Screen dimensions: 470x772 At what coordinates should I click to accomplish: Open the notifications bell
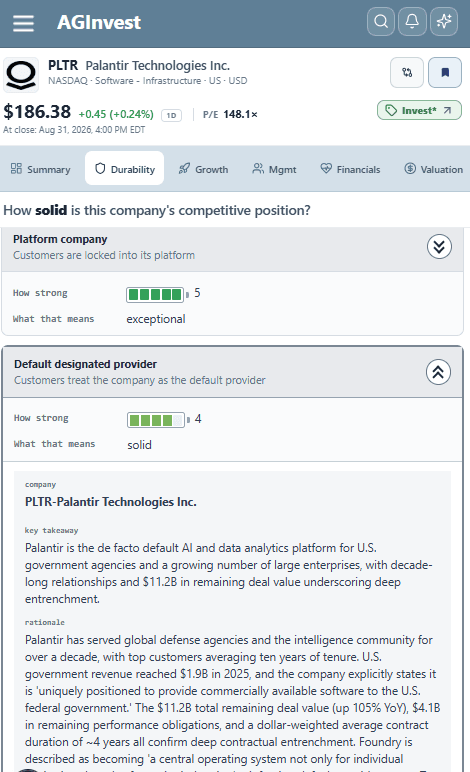(x=412, y=22)
